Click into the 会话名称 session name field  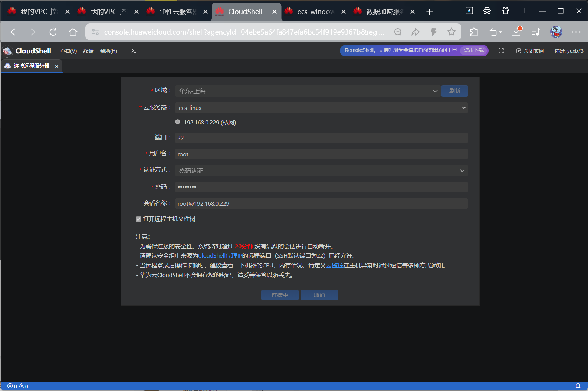click(x=322, y=203)
